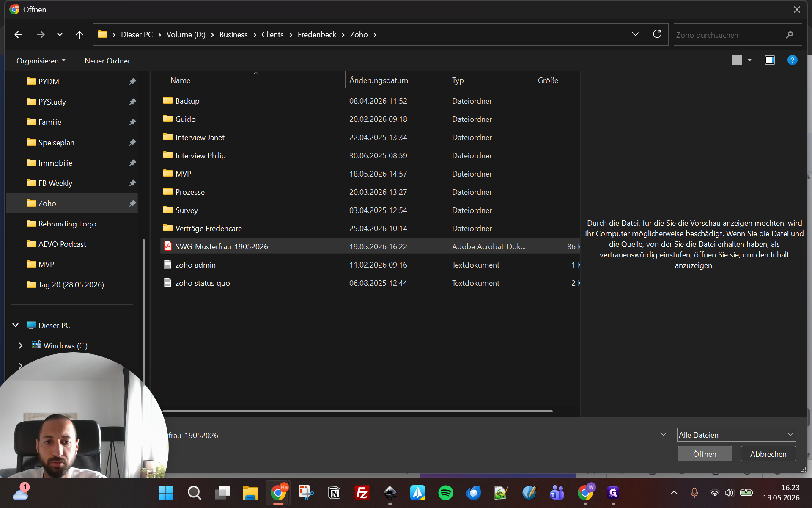Screen dimensions: 812x508
Task: Click Neuer Ordner in the toolbar
Action: pyautogui.click(x=107, y=61)
